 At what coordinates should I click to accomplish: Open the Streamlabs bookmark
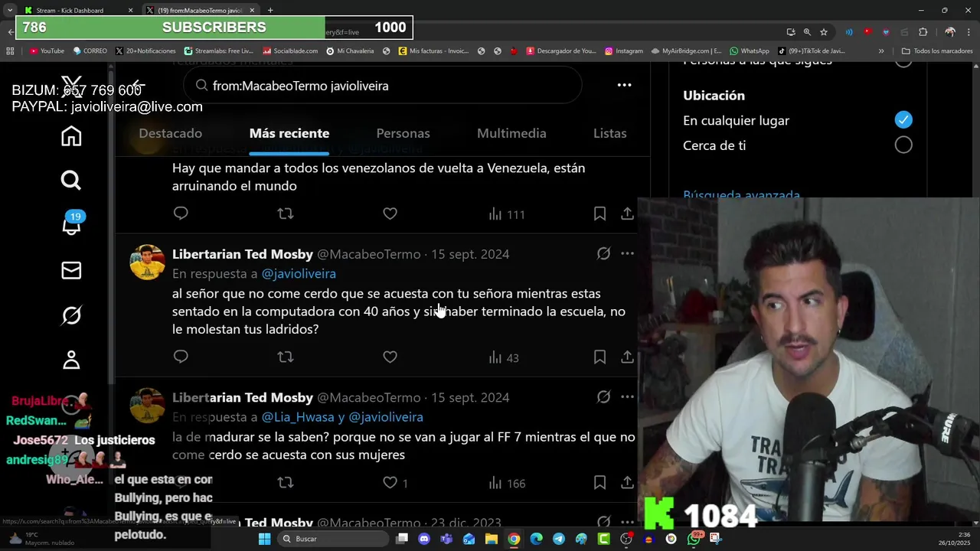pos(218,51)
